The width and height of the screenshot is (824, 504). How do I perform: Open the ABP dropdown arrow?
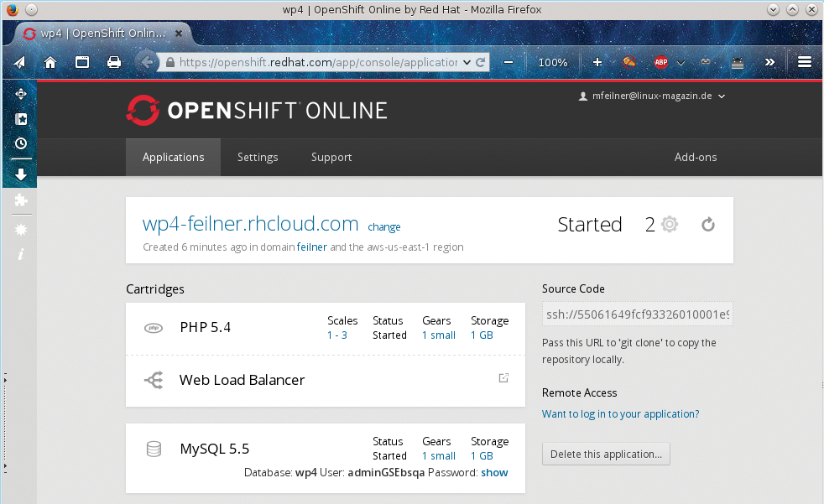click(x=681, y=63)
